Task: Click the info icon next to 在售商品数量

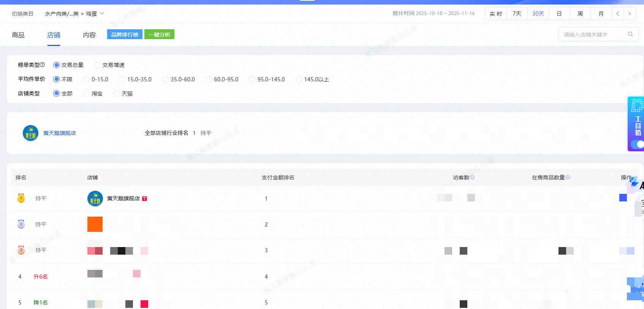Action: tap(568, 177)
